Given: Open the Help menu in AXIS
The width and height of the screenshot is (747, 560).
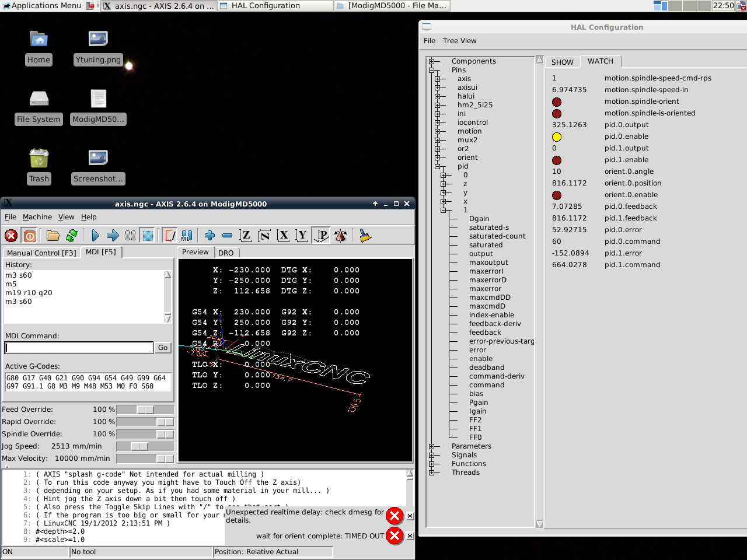Looking at the screenshot, I should point(89,217).
